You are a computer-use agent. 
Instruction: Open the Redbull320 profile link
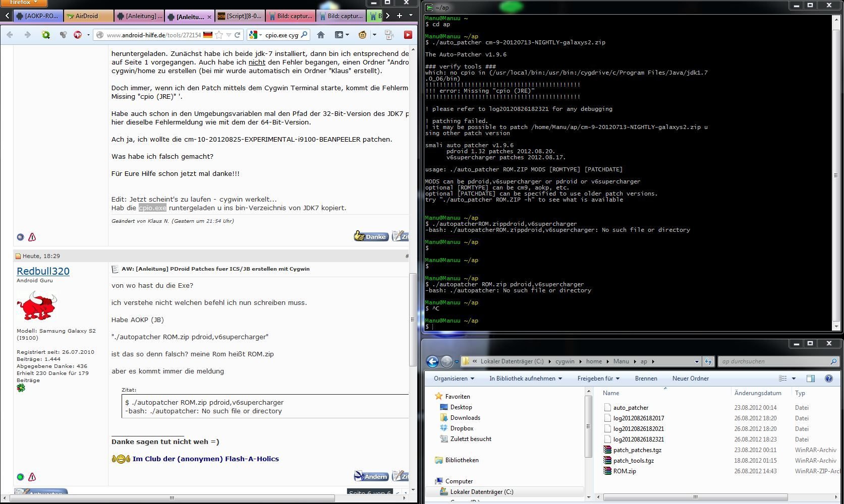click(43, 271)
